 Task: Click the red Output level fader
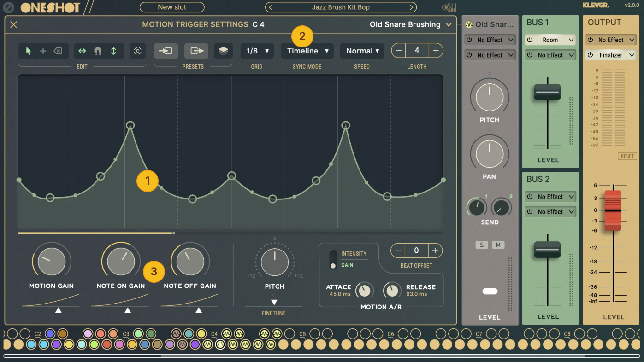pos(613,210)
